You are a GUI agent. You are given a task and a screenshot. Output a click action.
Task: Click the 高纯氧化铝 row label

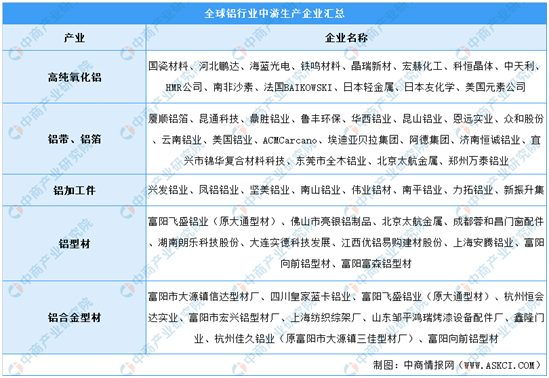pos(74,77)
